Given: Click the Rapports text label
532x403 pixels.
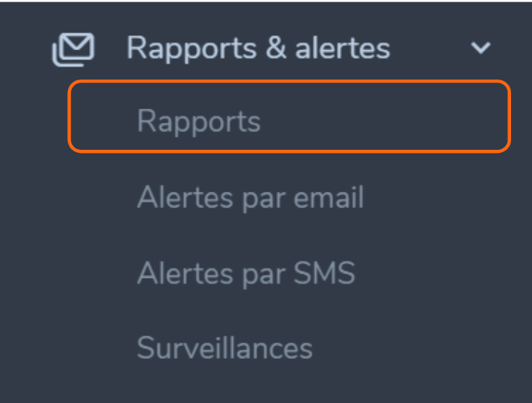Looking at the screenshot, I should coord(199,121).
